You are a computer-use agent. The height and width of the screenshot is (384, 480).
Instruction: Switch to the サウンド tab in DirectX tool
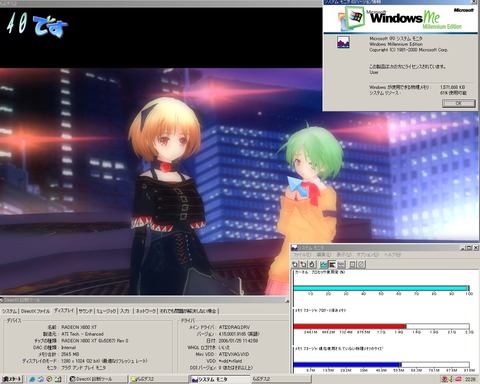pyautogui.click(x=85, y=311)
